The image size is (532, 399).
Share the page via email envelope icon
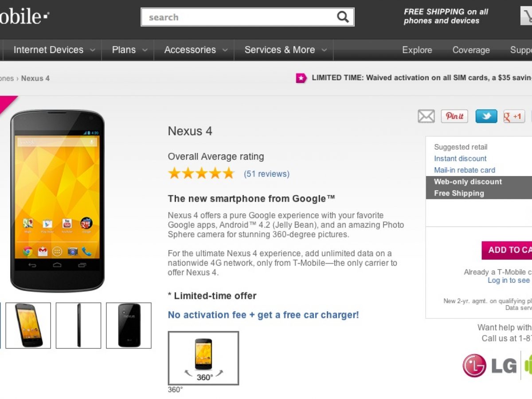pyautogui.click(x=426, y=117)
